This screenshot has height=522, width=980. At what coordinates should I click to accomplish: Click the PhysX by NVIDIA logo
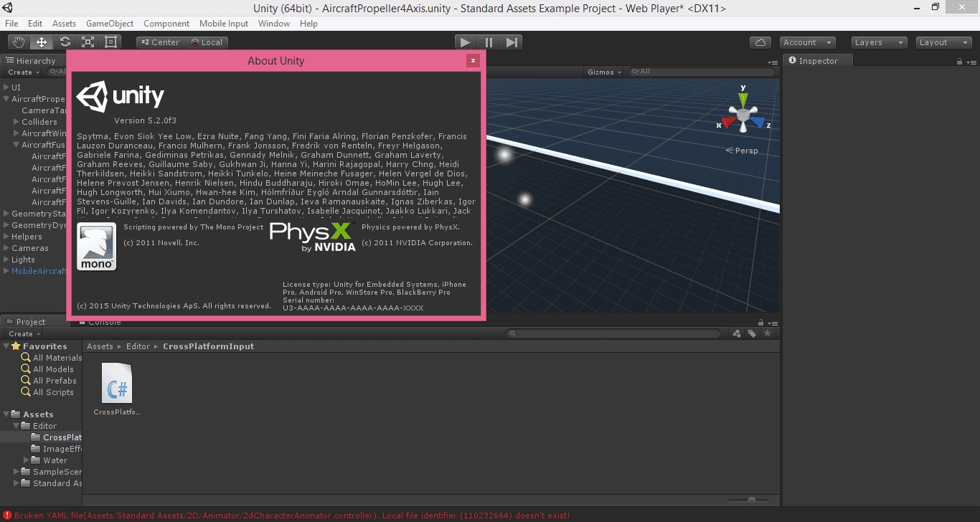coord(313,237)
